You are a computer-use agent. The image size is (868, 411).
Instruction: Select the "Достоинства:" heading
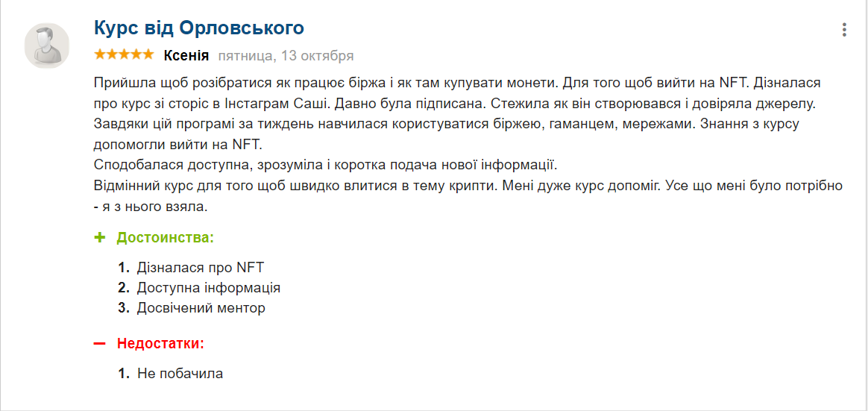166,238
